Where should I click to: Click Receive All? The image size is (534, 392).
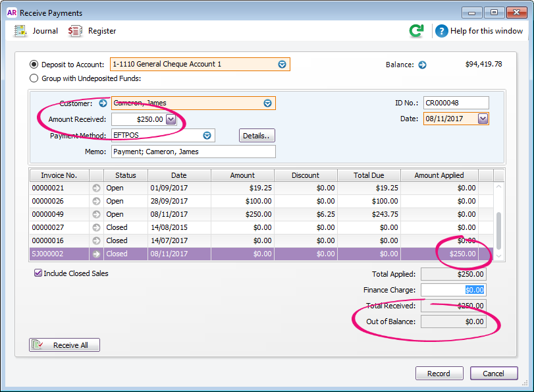pos(64,345)
